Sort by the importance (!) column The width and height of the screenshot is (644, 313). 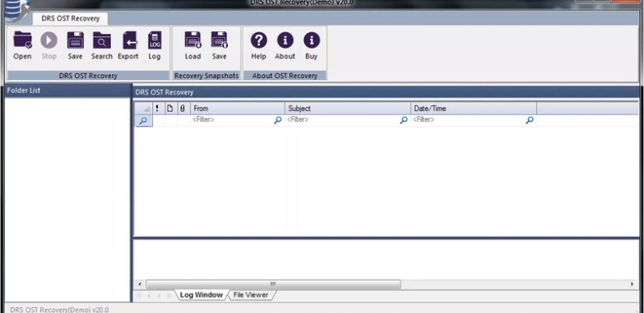(157, 109)
